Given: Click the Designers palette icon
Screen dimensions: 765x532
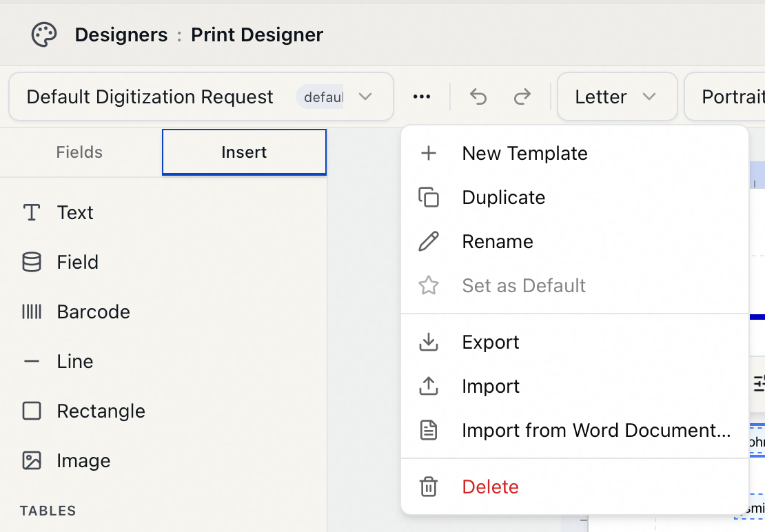Looking at the screenshot, I should click(44, 35).
